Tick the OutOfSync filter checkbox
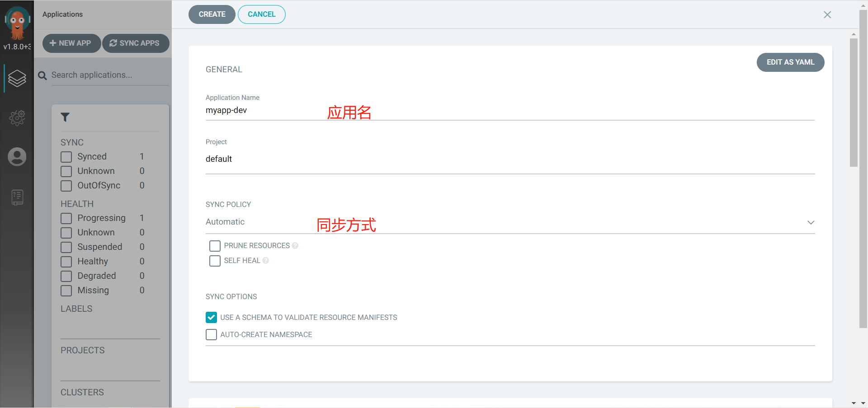This screenshot has height=408, width=868. 66,186
